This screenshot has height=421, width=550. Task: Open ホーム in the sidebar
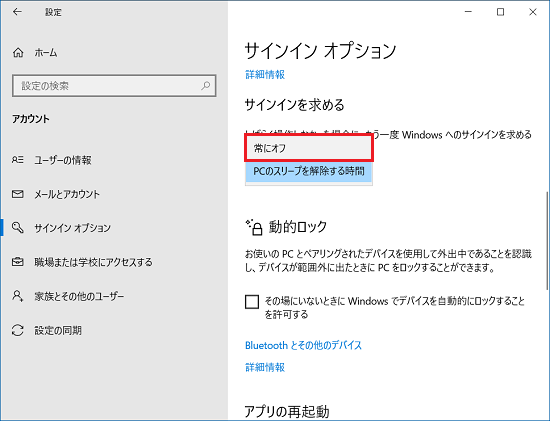pos(46,53)
